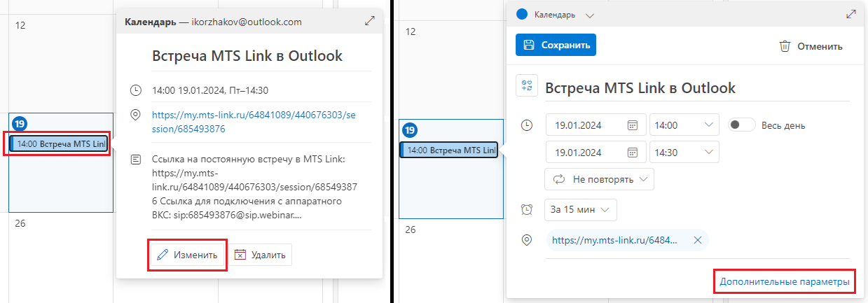Image resolution: width=868 pixels, height=303 pixels.
Task: Click the Изменить edit button
Action: click(188, 255)
